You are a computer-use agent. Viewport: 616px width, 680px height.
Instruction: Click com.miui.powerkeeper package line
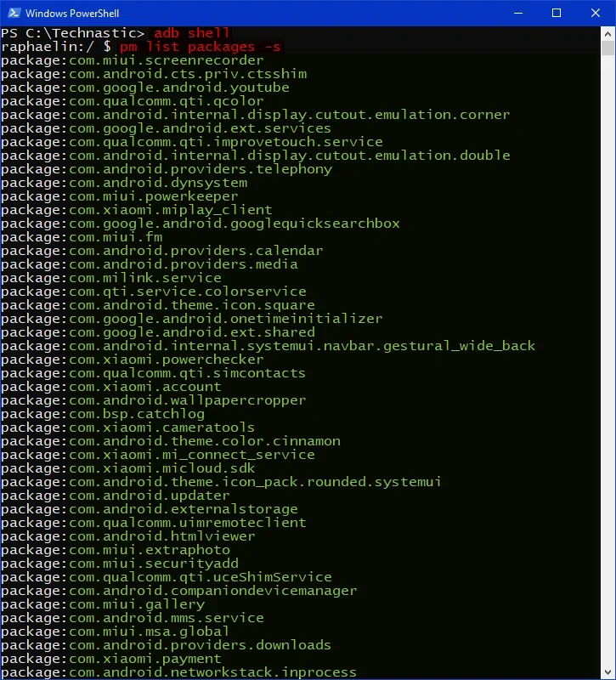[120, 196]
